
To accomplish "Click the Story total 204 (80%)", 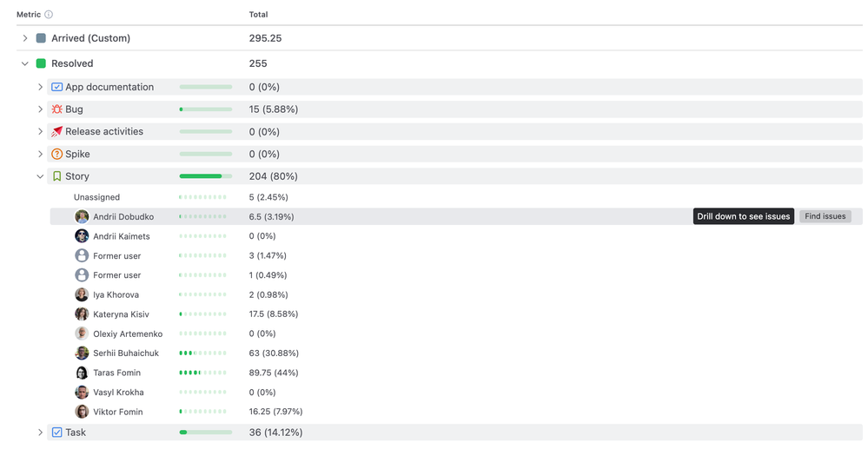I will (274, 176).
